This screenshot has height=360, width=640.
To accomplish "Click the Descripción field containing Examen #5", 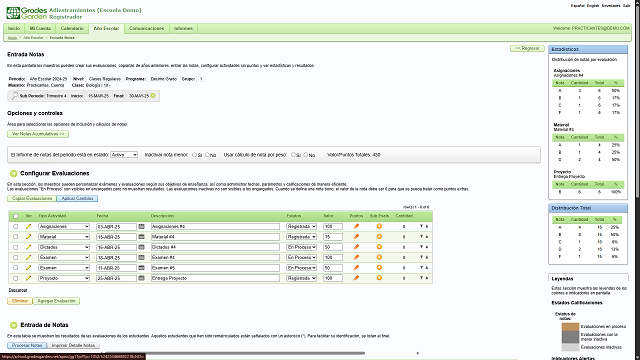I will [x=215, y=268].
